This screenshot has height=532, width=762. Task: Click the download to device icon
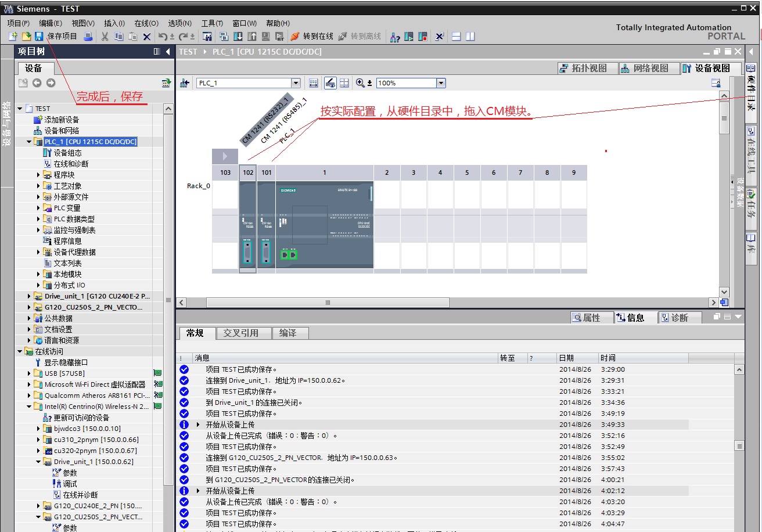point(238,37)
